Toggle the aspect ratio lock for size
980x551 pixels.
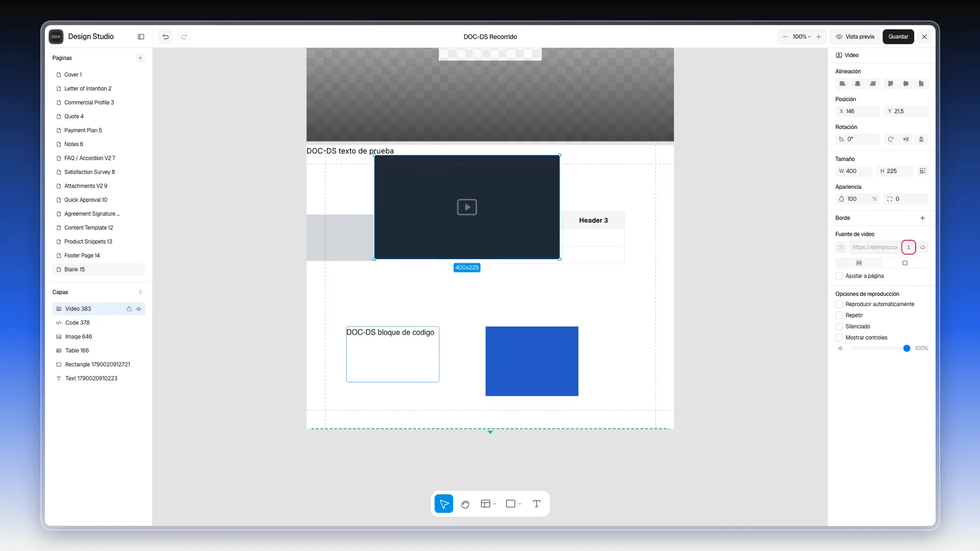[x=922, y=171]
